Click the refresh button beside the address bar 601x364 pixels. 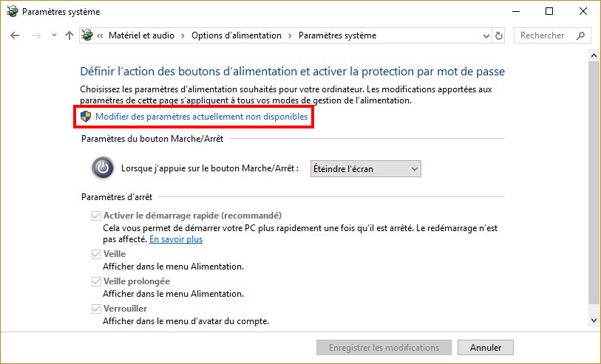point(500,35)
